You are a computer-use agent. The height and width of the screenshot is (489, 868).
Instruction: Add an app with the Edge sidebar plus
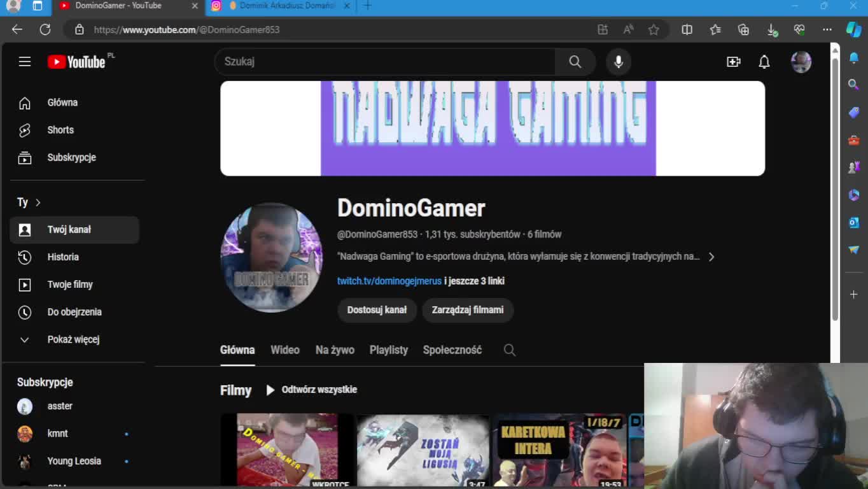point(854,294)
